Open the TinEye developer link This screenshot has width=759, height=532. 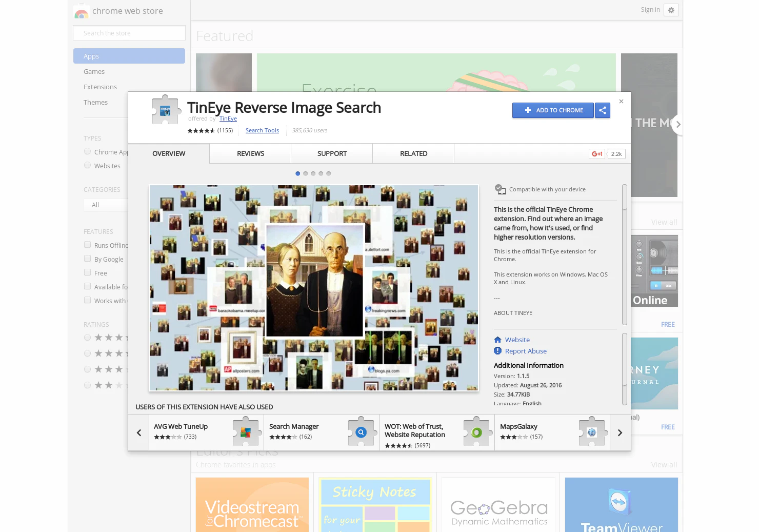228,119
